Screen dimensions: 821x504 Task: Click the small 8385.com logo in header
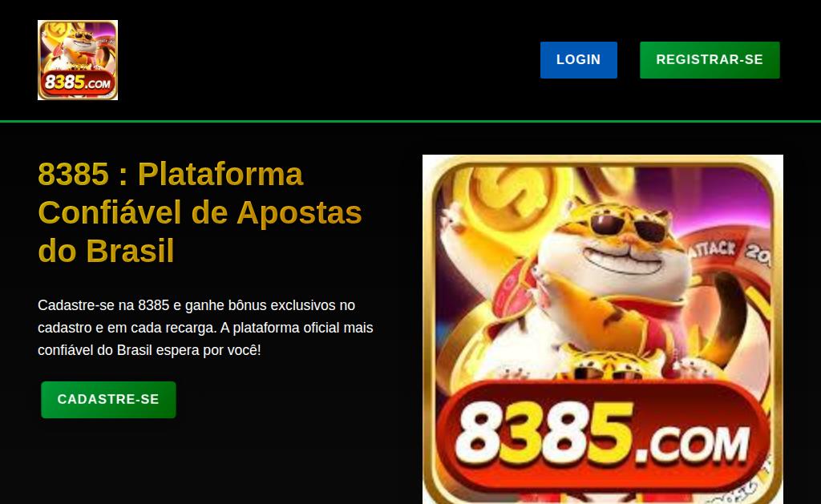click(x=78, y=59)
